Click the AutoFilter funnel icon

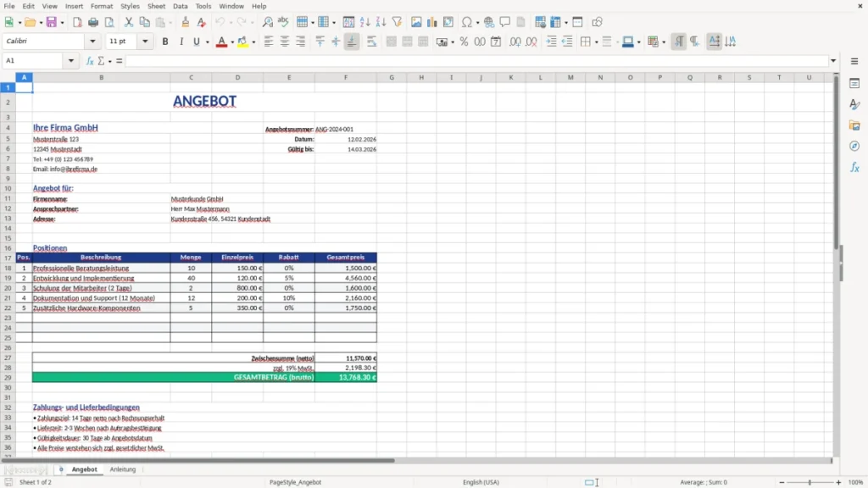pyautogui.click(x=397, y=22)
